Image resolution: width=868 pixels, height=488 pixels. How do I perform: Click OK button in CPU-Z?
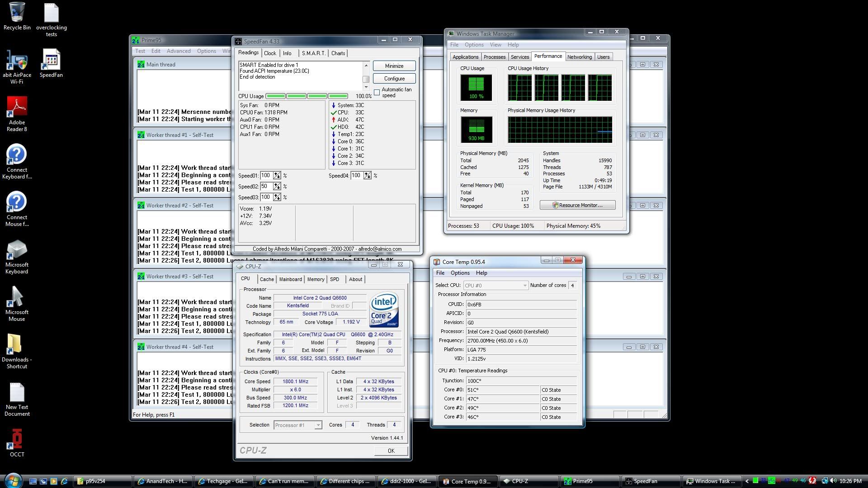tap(391, 450)
